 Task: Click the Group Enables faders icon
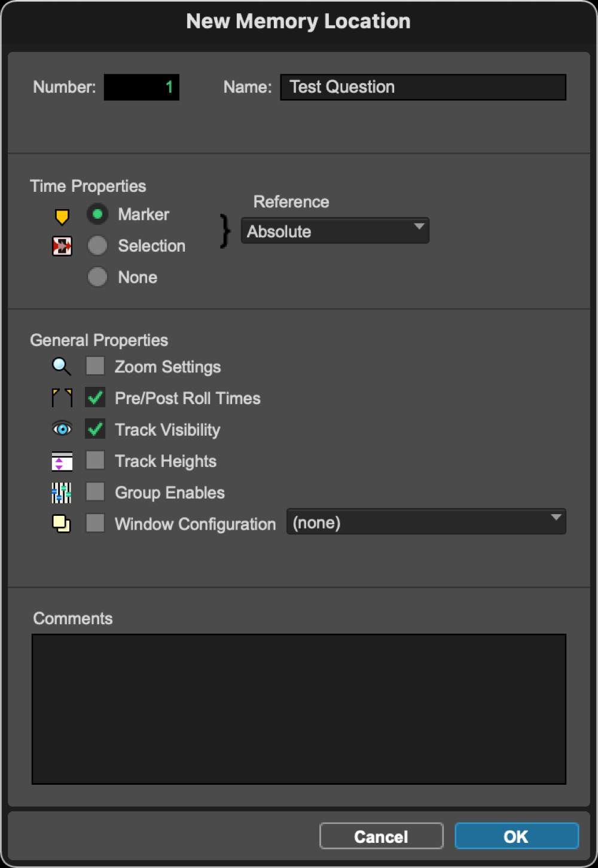click(62, 493)
